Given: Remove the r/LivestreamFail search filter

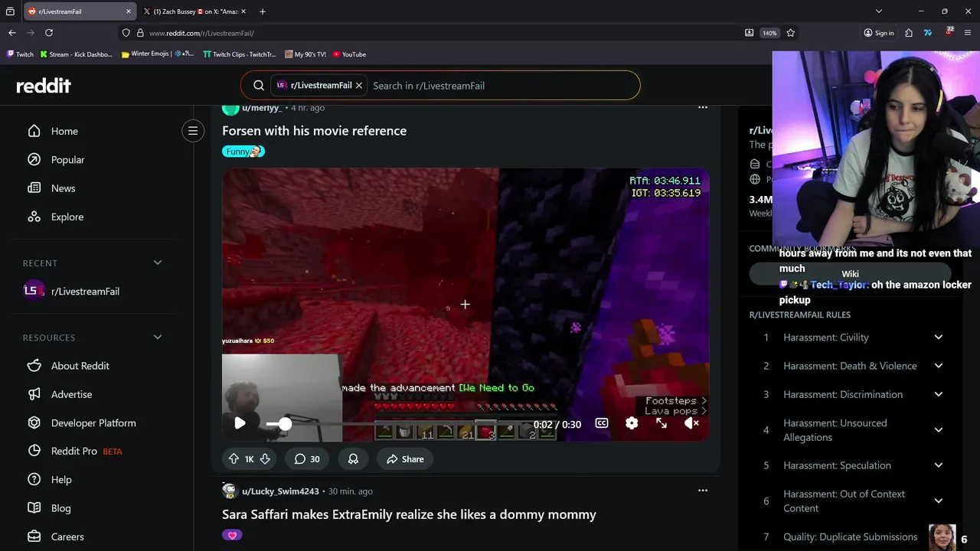Looking at the screenshot, I should click(x=359, y=86).
